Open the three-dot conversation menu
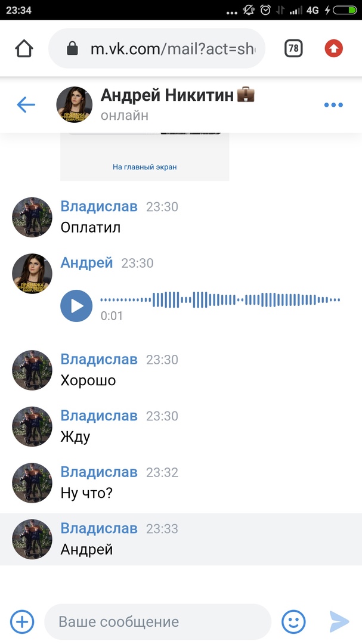The height and width of the screenshot is (644, 362). (x=333, y=105)
